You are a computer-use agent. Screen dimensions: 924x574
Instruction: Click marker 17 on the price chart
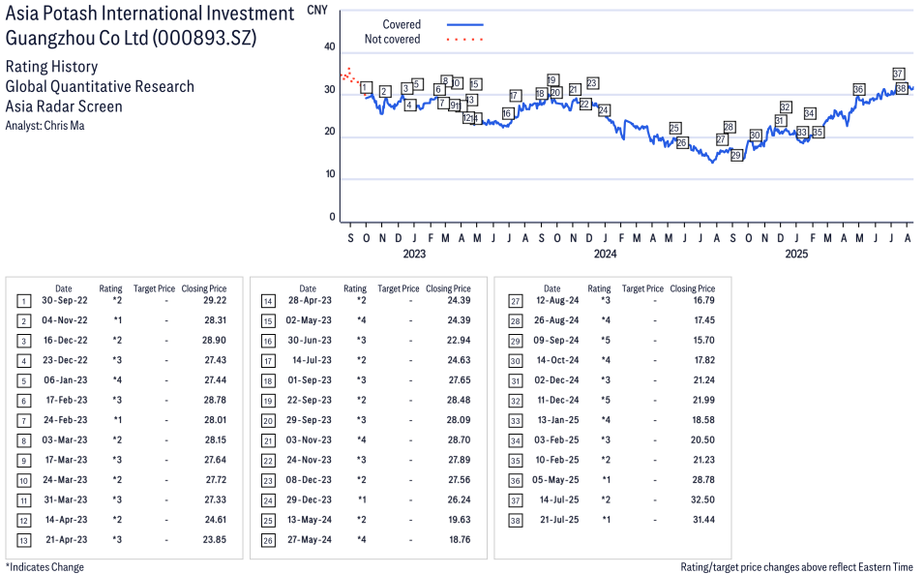point(515,96)
